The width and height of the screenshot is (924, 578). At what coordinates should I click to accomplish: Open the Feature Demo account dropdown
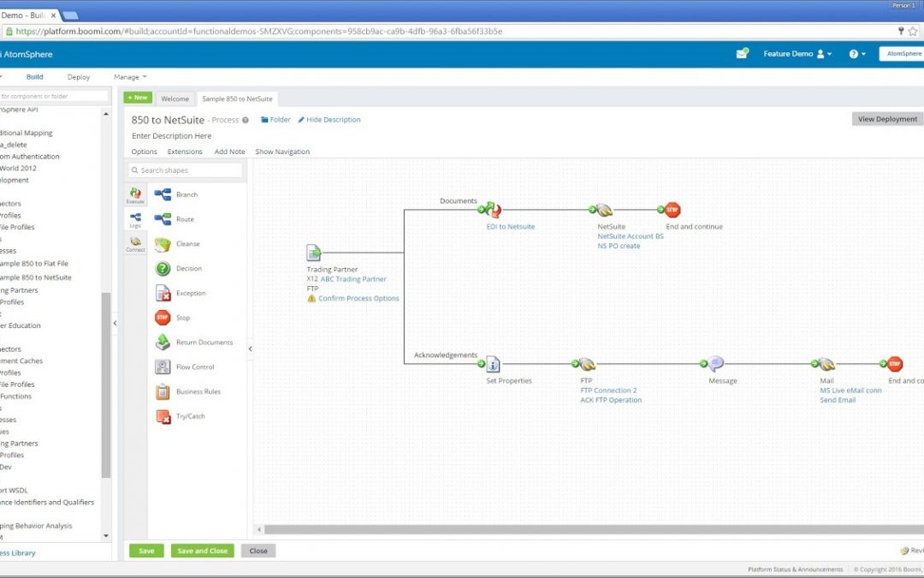[x=797, y=54]
